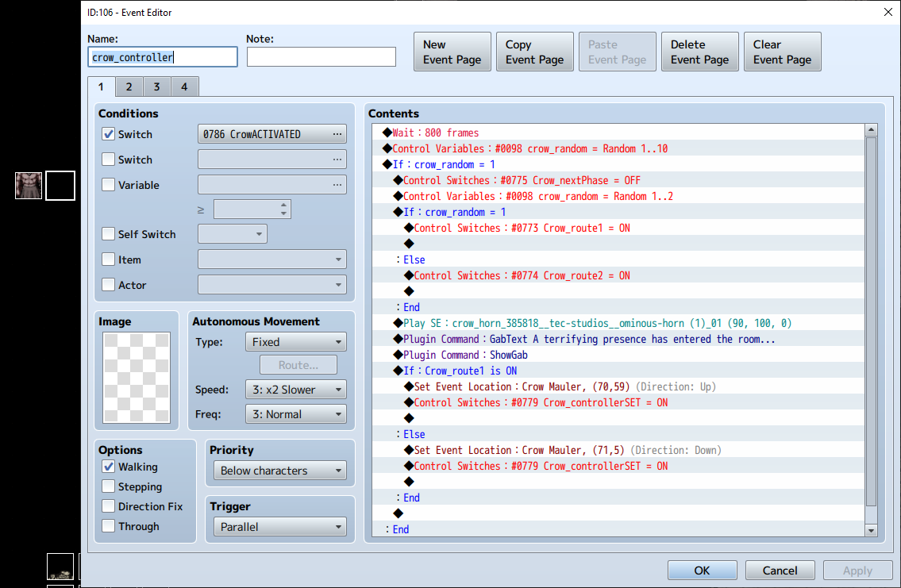Uncheck the first Switch condition checkbox
Screen dimensions: 901x588
click(109, 134)
